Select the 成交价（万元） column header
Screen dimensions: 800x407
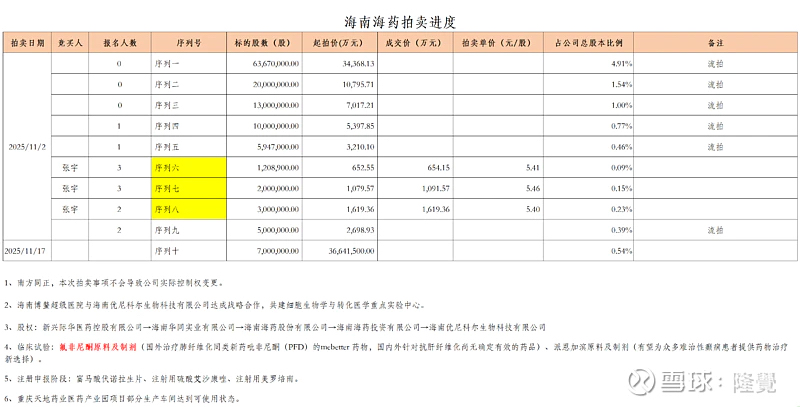tap(415, 43)
